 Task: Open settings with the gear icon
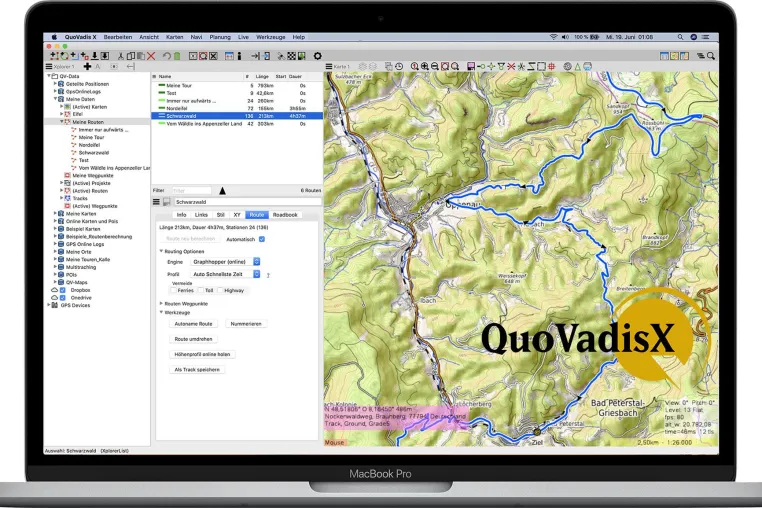coord(317,56)
